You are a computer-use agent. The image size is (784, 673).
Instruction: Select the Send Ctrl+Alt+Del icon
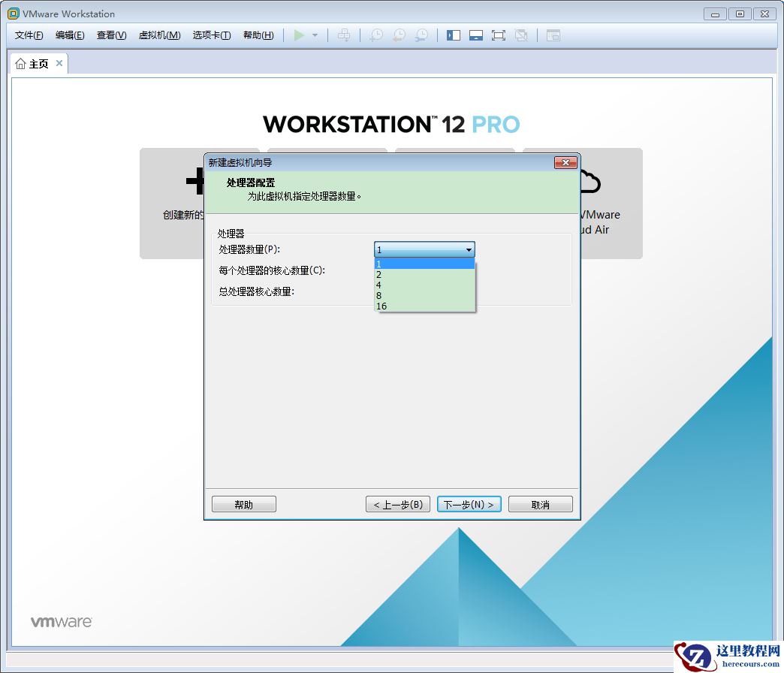pyautogui.click(x=345, y=35)
